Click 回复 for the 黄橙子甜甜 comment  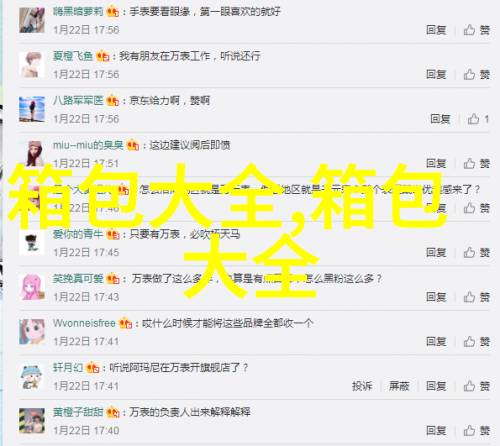point(436,431)
